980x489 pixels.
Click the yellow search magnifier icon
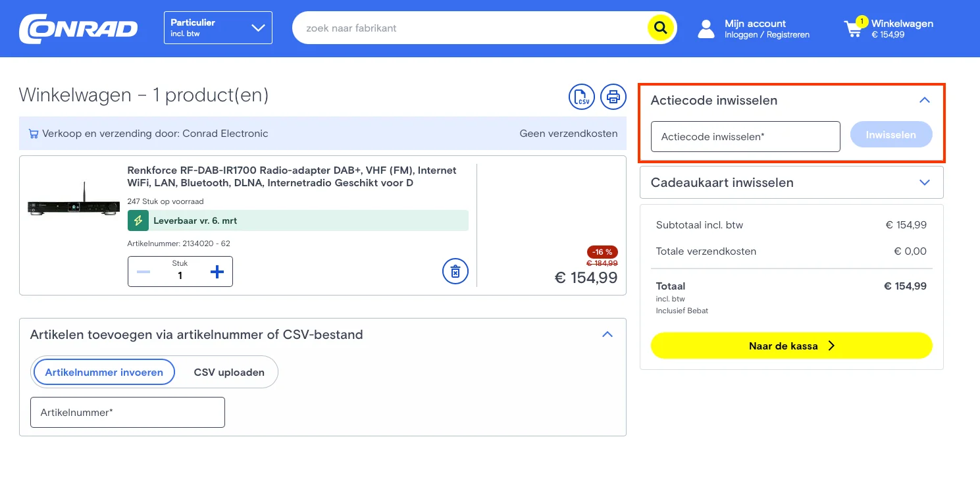coord(661,28)
